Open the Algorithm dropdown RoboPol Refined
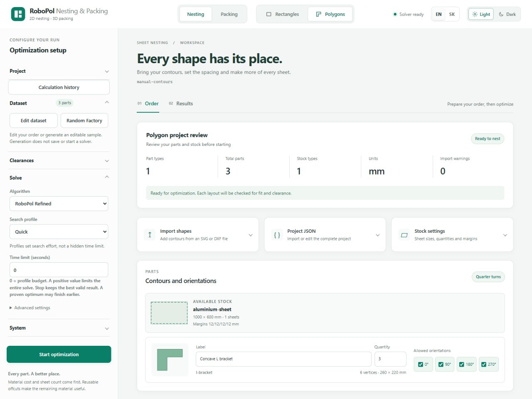 (x=59, y=204)
